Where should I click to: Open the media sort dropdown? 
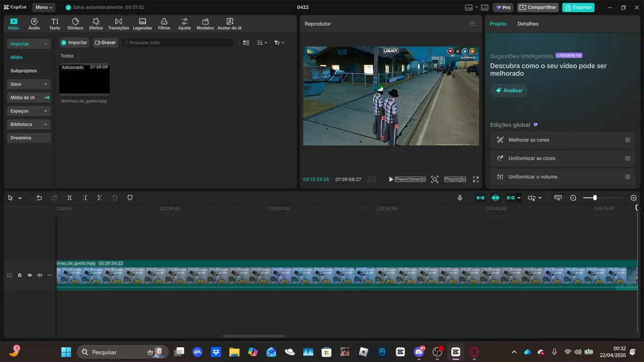coord(262,43)
